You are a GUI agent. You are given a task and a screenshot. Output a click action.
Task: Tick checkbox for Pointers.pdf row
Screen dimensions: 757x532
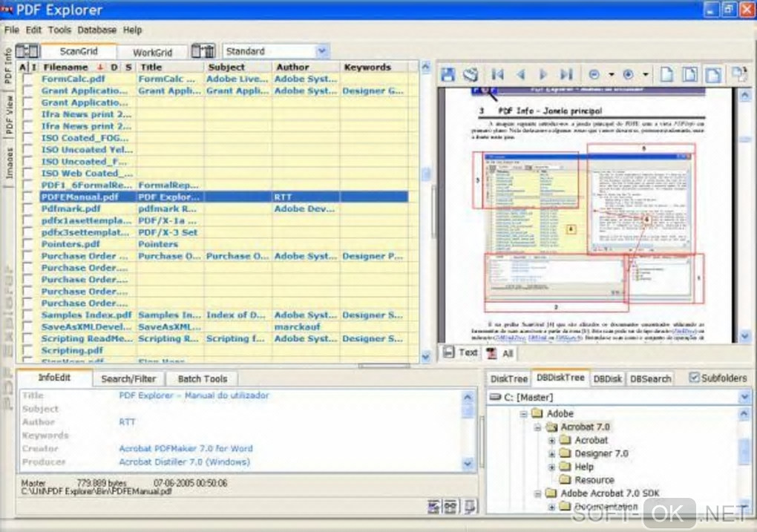point(28,244)
